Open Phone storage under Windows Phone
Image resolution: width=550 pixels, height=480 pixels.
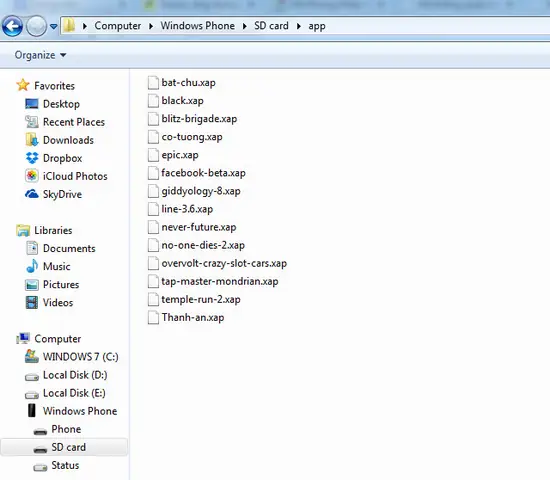click(66, 429)
